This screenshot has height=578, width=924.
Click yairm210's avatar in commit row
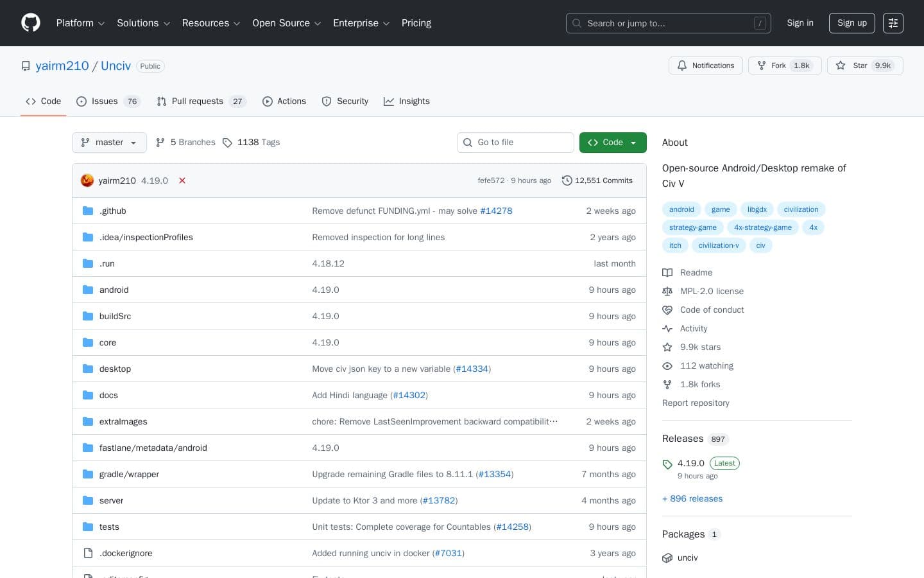87,180
